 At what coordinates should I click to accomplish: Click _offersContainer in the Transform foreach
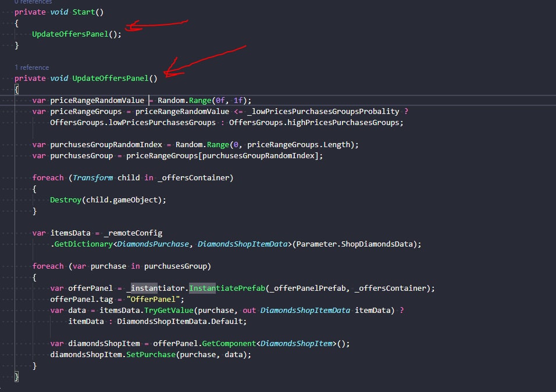pos(194,178)
